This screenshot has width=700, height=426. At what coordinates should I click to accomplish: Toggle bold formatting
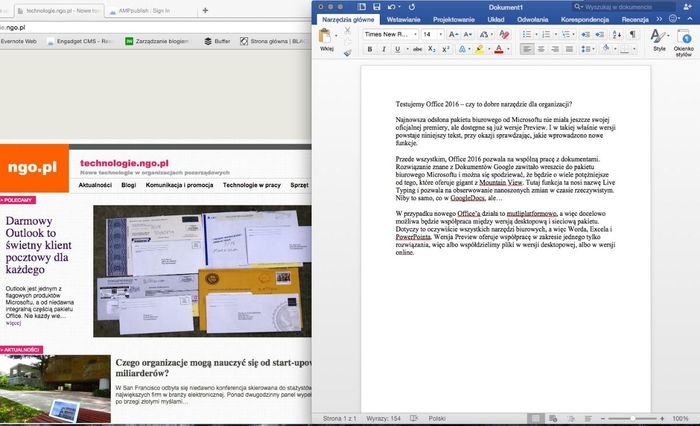click(369, 49)
